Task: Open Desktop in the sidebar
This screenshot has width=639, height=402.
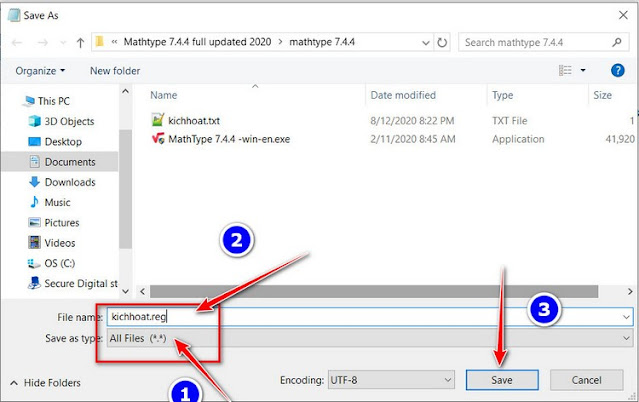Action: 63,142
